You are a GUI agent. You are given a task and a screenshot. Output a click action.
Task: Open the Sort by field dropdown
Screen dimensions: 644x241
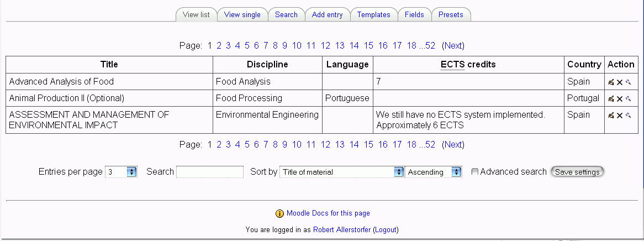342,172
